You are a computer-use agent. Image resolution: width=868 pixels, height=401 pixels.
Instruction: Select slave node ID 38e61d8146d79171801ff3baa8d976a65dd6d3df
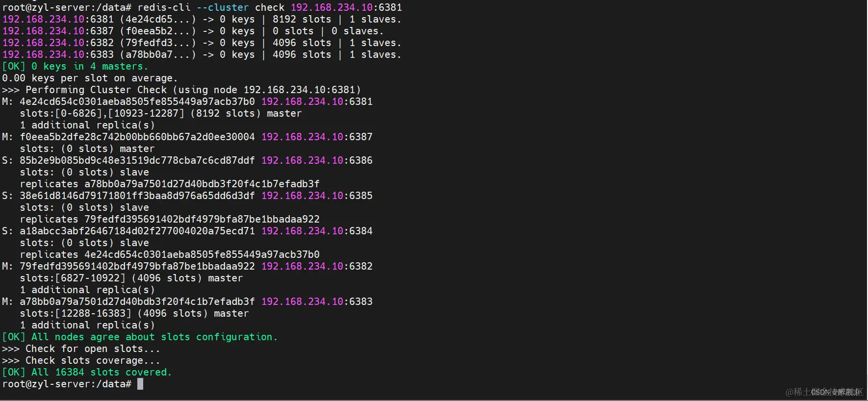point(137,196)
